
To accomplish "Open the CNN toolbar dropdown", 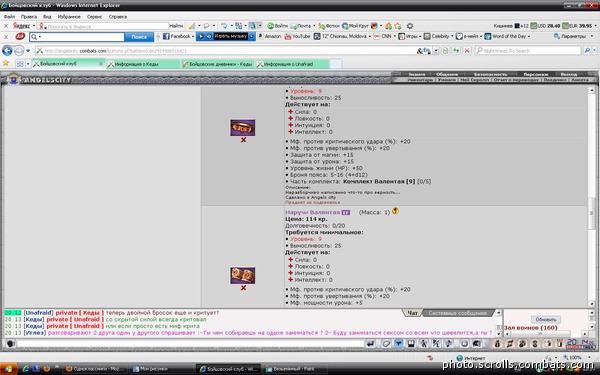I will tap(385, 36).
